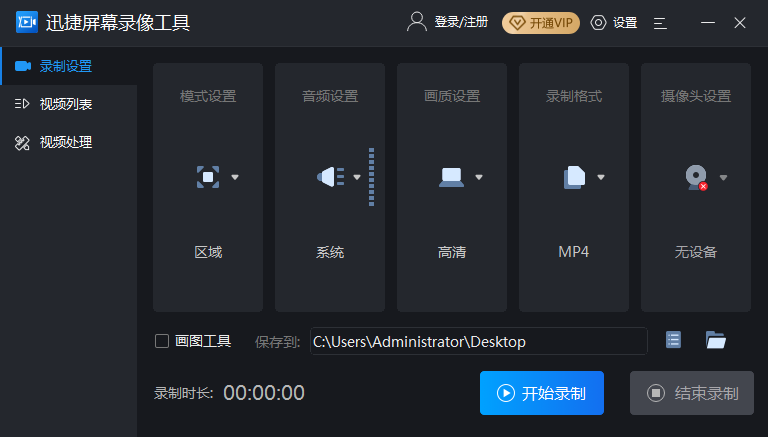Expand the 画质设置 dropdown arrow
The width and height of the screenshot is (768, 437).
[x=479, y=177]
